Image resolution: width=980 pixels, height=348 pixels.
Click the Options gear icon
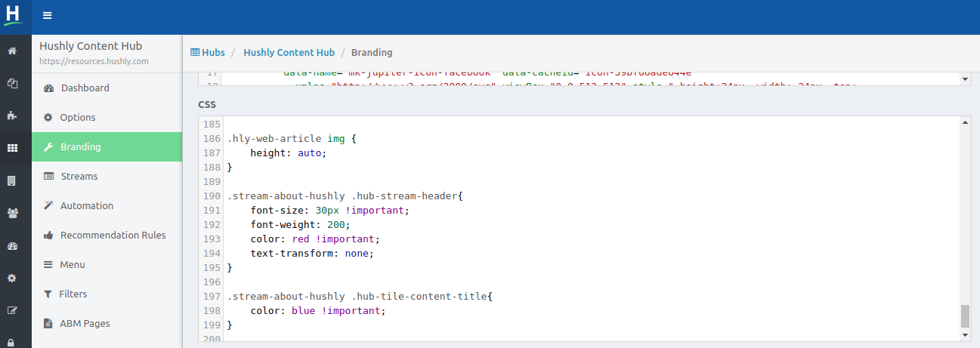pos(48,118)
